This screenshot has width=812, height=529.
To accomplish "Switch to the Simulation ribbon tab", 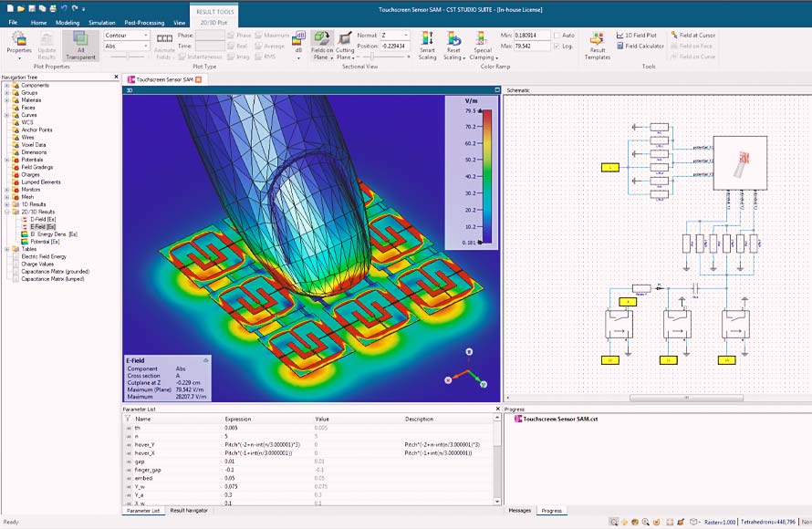I will click(x=101, y=23).
